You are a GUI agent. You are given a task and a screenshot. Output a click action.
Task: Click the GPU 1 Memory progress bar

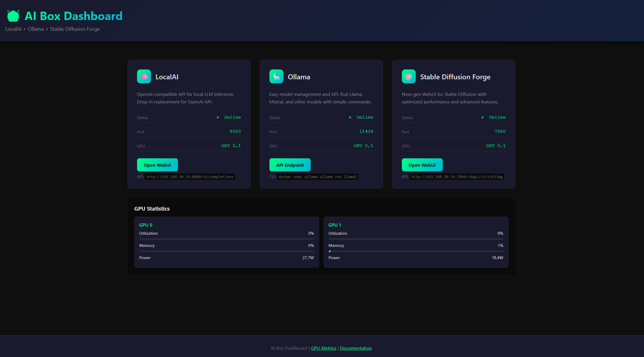coord(416,251)
